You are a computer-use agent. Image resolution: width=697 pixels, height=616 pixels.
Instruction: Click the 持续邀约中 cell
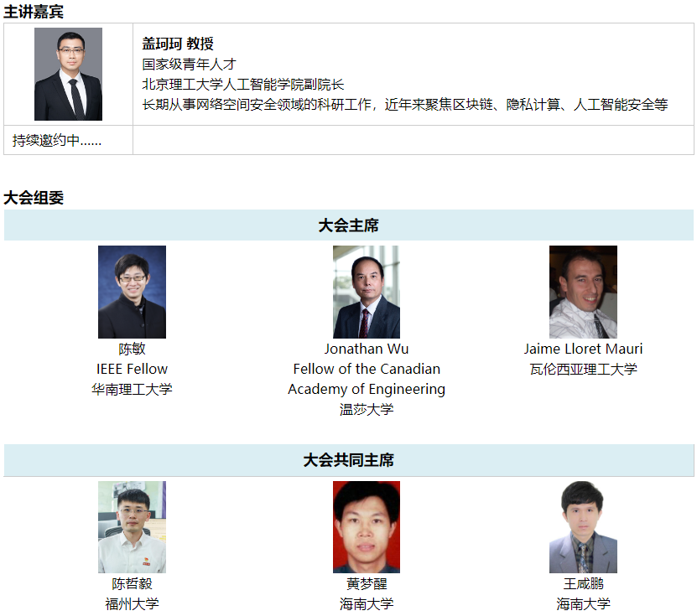(x=68, y=140)
